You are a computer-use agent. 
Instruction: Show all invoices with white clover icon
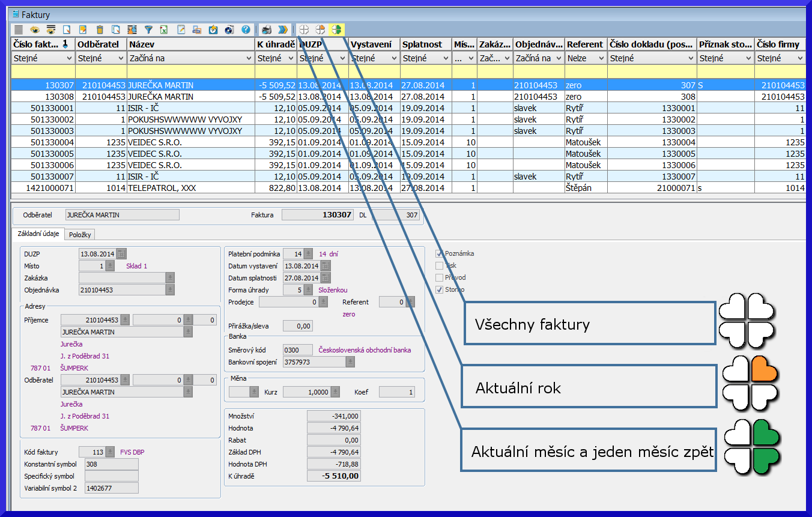point(304,29)
